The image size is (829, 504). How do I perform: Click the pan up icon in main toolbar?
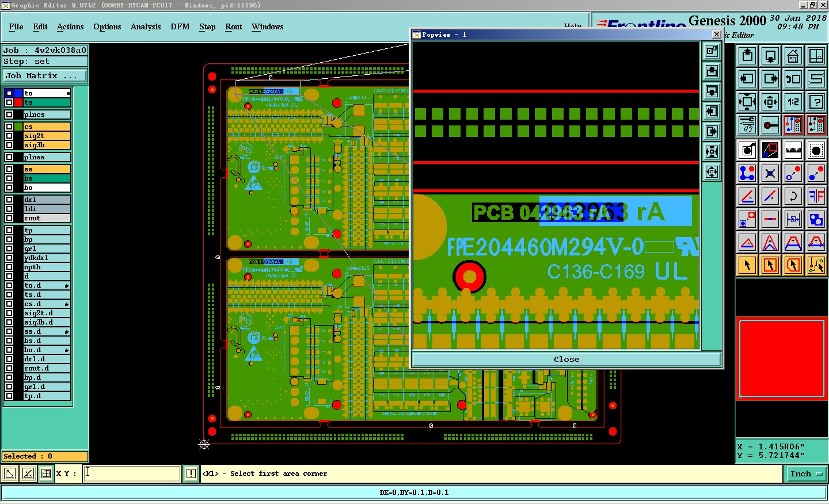(x=747, y=56)
